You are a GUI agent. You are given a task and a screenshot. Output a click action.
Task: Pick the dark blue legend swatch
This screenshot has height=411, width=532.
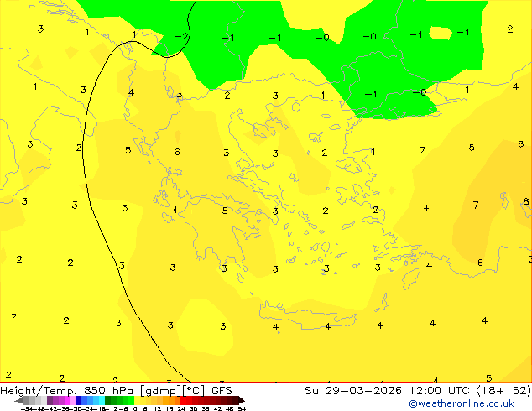(79, 400)
